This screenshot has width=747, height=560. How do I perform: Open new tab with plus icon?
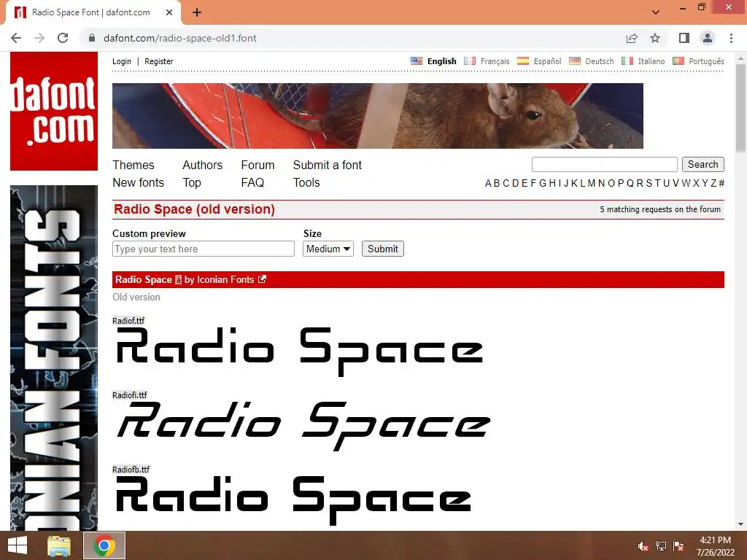coord(197,12)
